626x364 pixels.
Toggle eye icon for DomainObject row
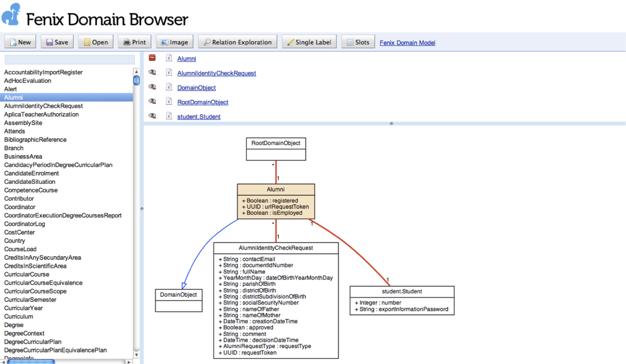(x=152, y=87)
